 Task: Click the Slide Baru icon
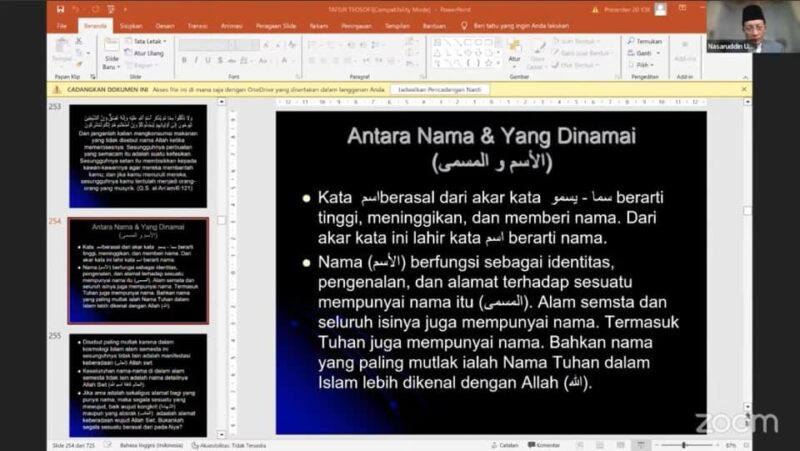[111, 50]
